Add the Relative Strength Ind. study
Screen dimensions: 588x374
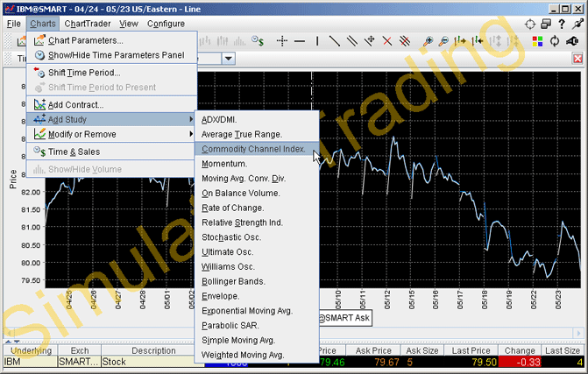tap(257, 222)
